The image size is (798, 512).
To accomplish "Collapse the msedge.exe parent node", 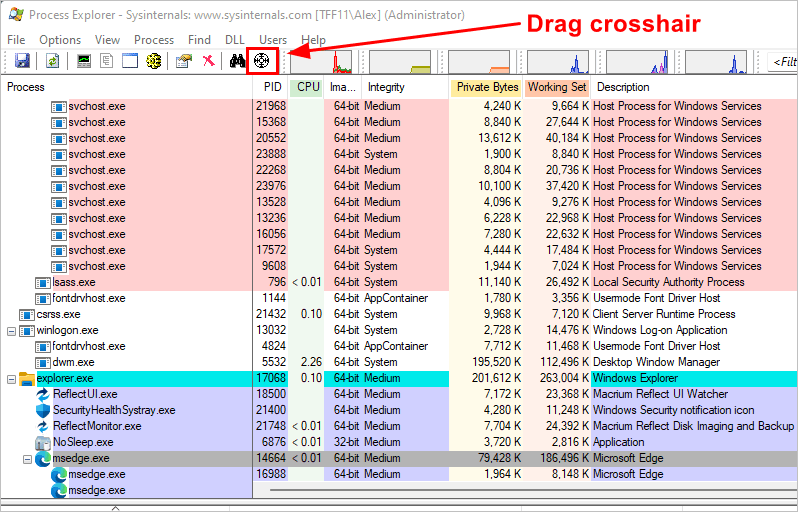I will click(27, 459).
